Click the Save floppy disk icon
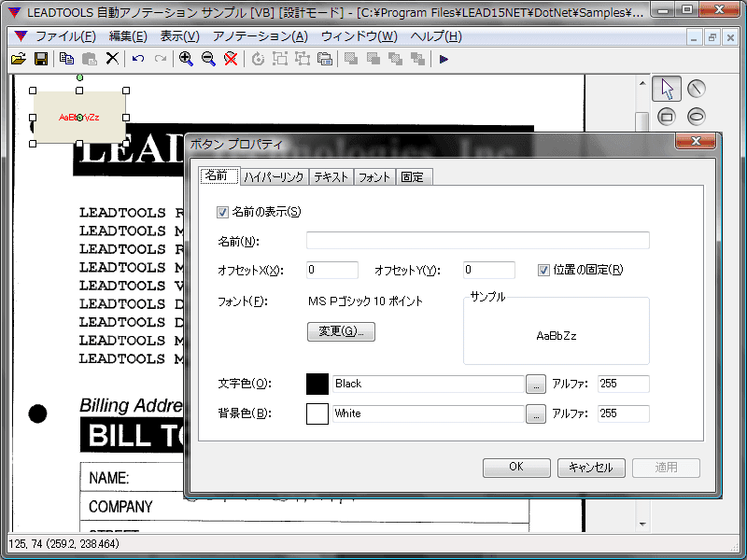Screen dimensions: 747x560 click(41, 59)
